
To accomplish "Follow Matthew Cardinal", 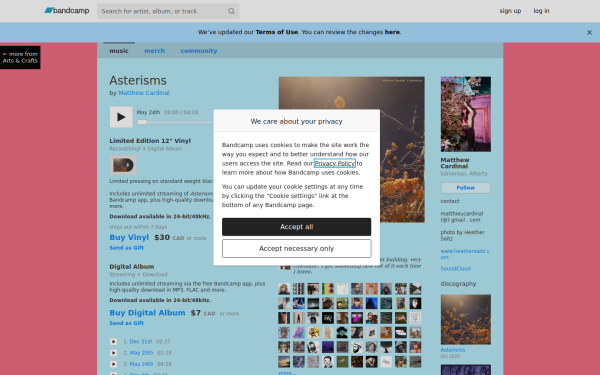I will (465, 188).
